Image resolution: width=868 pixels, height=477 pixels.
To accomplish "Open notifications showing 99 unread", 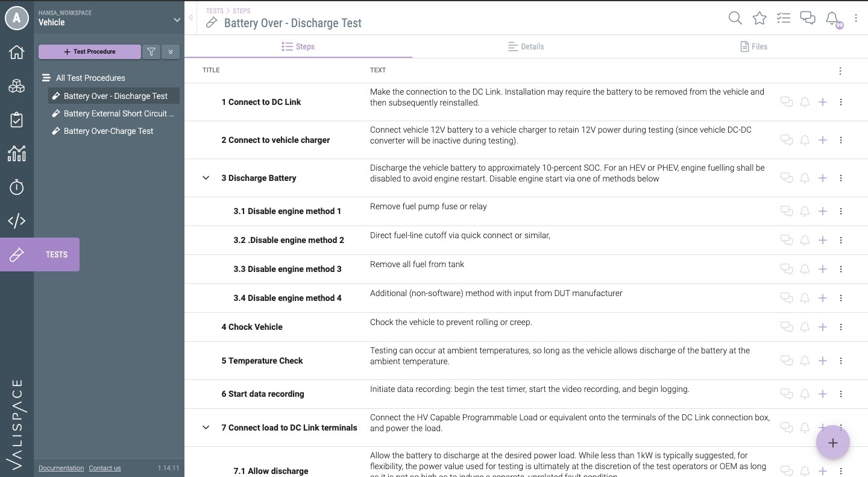I will [831, 18].
